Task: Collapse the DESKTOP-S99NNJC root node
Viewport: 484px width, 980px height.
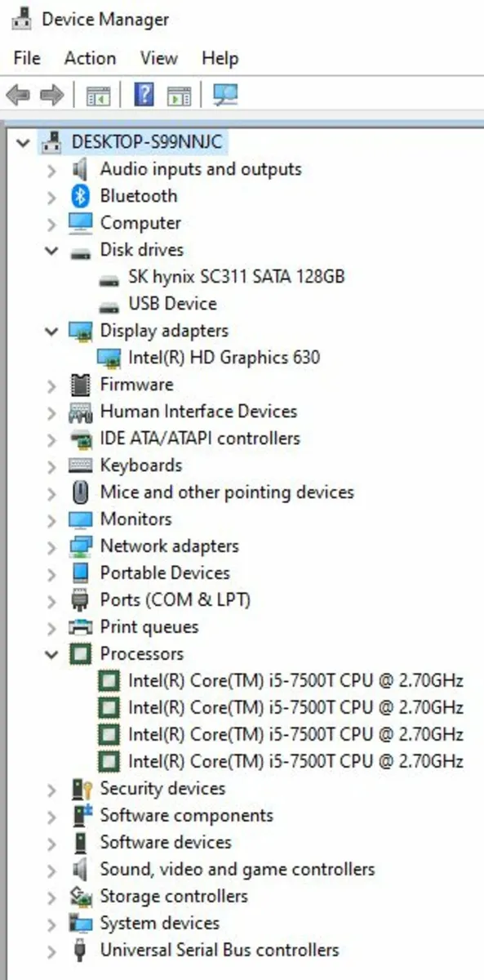Action: tap(23, 142)
